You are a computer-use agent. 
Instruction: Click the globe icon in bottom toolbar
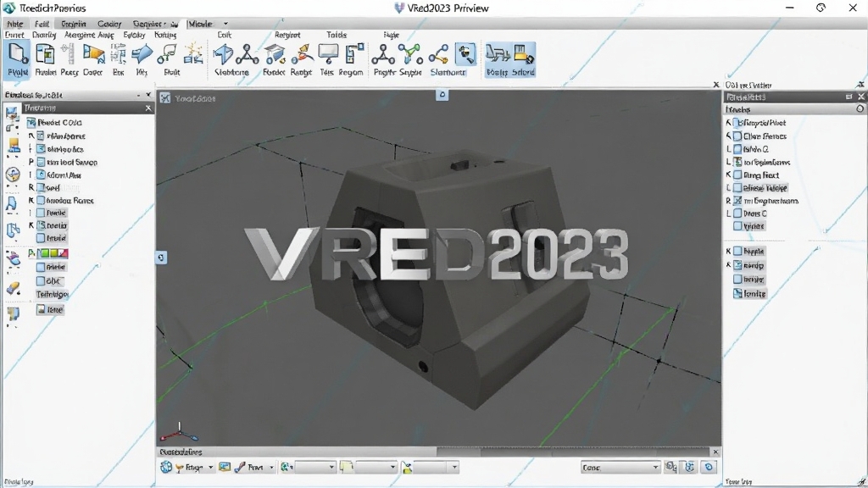166,467
